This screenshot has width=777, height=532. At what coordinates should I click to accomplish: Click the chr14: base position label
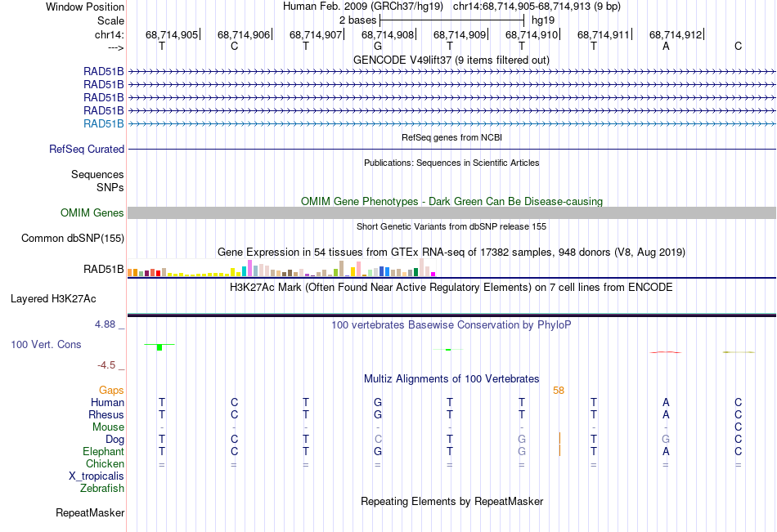point(109,34)
